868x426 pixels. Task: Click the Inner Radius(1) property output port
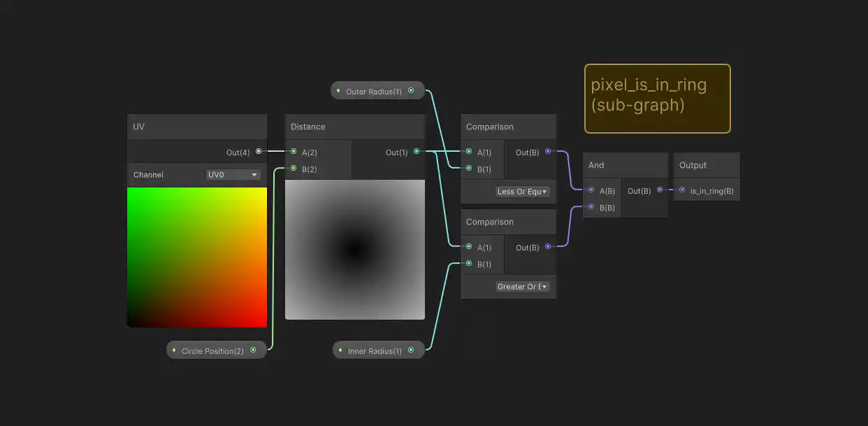coord(411,350)
